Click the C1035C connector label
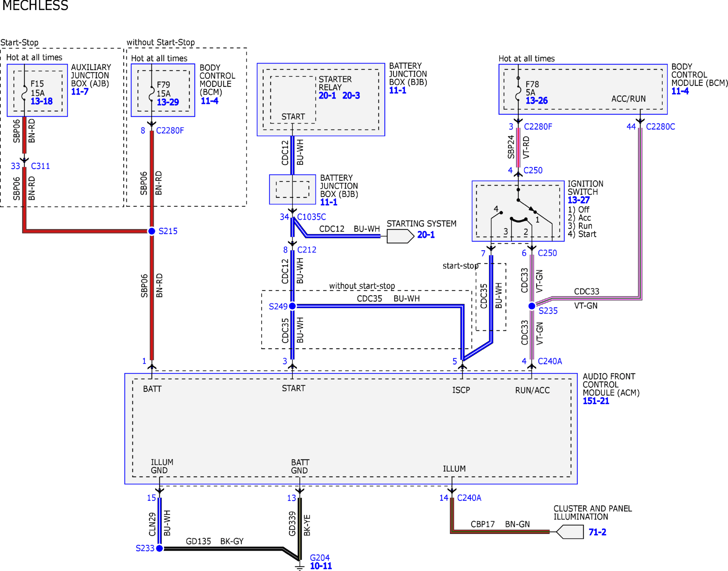The height and width of the screenshot is (571, 728). coord(311,217)
